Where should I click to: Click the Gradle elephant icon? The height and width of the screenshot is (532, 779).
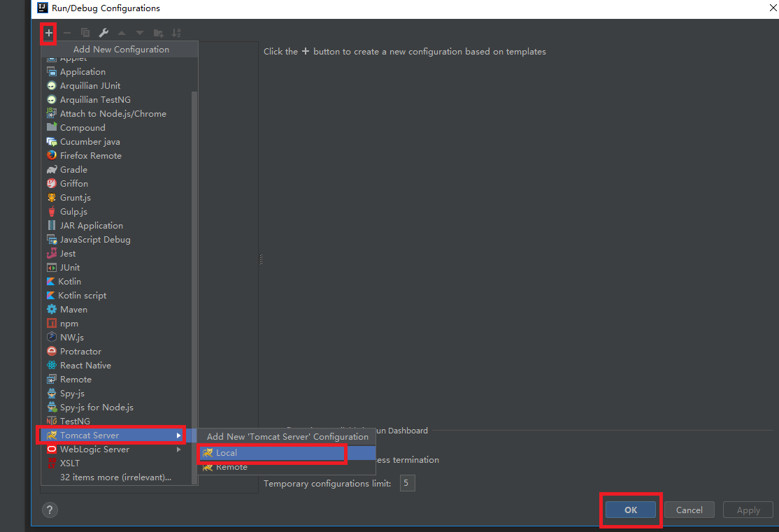point(52,169)
